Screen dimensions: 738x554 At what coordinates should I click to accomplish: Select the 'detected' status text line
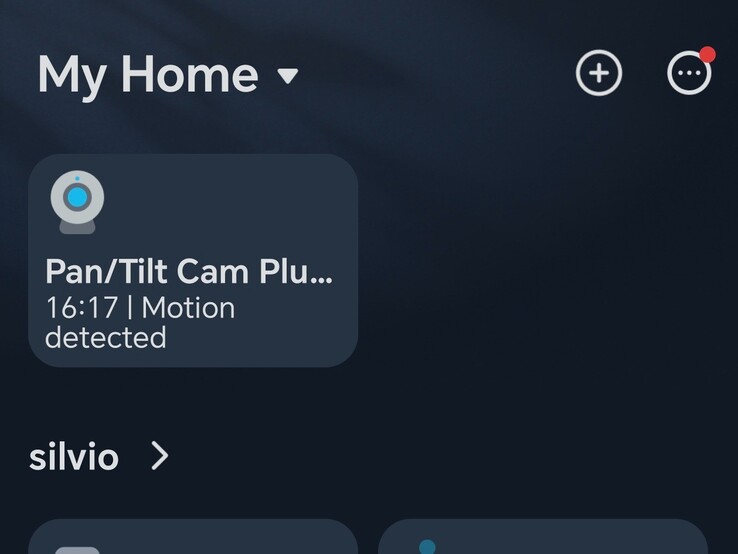(x=105, y=337)
